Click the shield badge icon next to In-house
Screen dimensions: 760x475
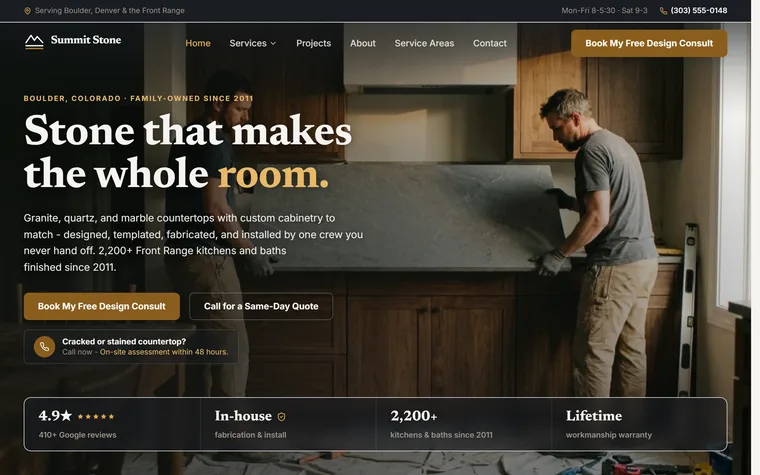tap(282, 416)
